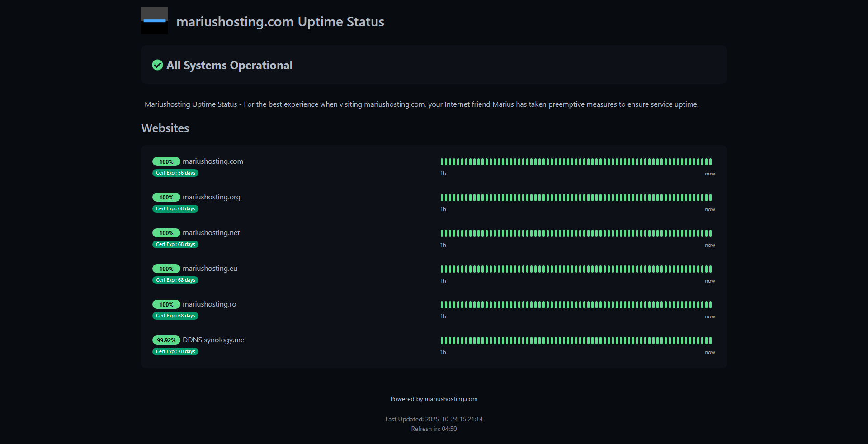Screen dimensions: 868x444
Task: Click the green checkmark status icon
Action: tap(157, 65)
